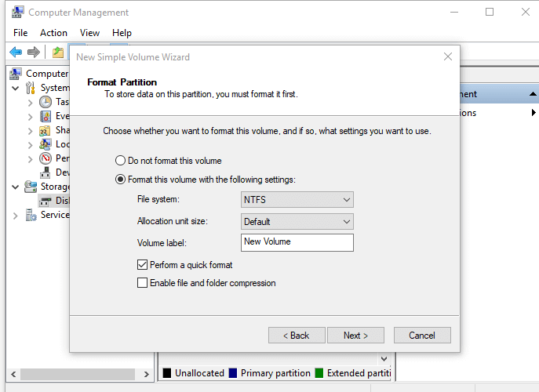Open the View menu
The height and width of the screenshot is (392, 539).
89,33
